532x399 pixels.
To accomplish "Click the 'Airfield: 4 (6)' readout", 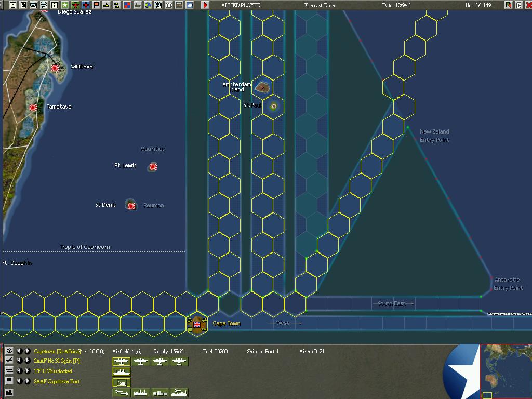I will pyautogui.click(x=127, y=352).
